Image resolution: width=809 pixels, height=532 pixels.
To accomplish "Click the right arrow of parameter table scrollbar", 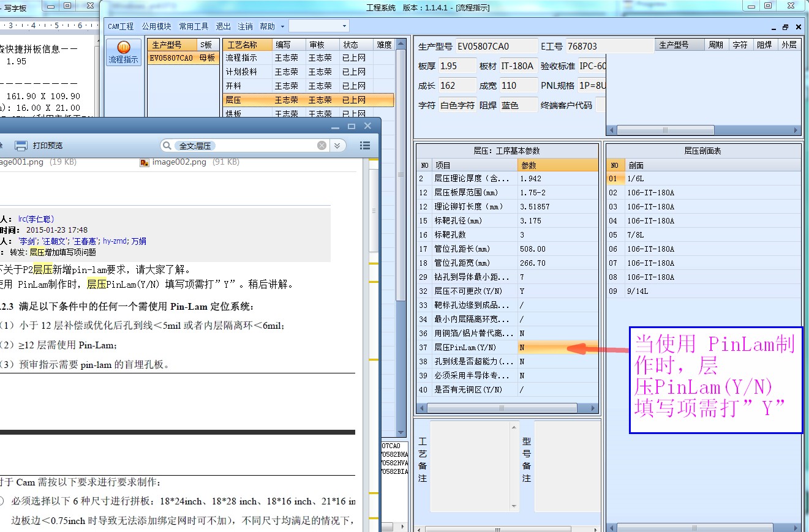I will tap(593, 408).
